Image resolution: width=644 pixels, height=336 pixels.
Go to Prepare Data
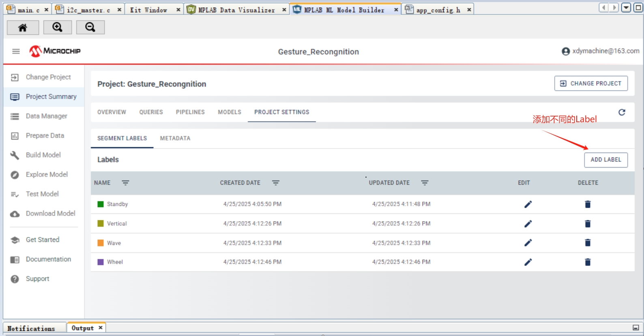(44, 136)
